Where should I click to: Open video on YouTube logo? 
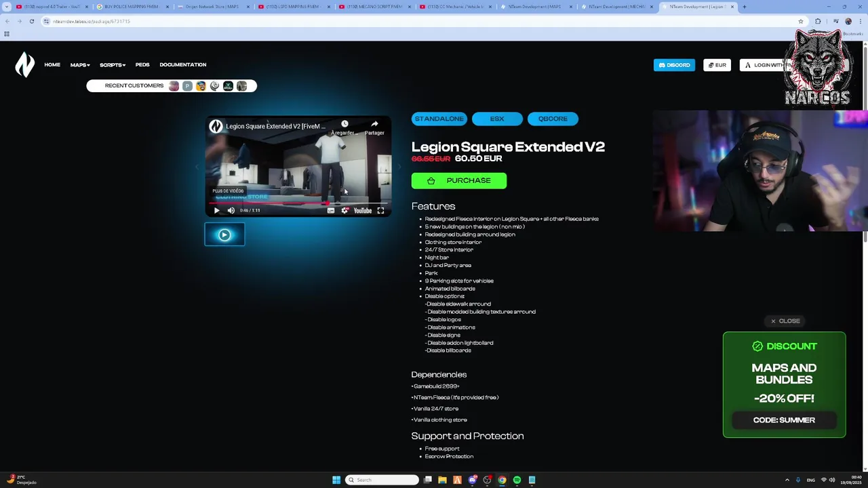click(363, 210)
